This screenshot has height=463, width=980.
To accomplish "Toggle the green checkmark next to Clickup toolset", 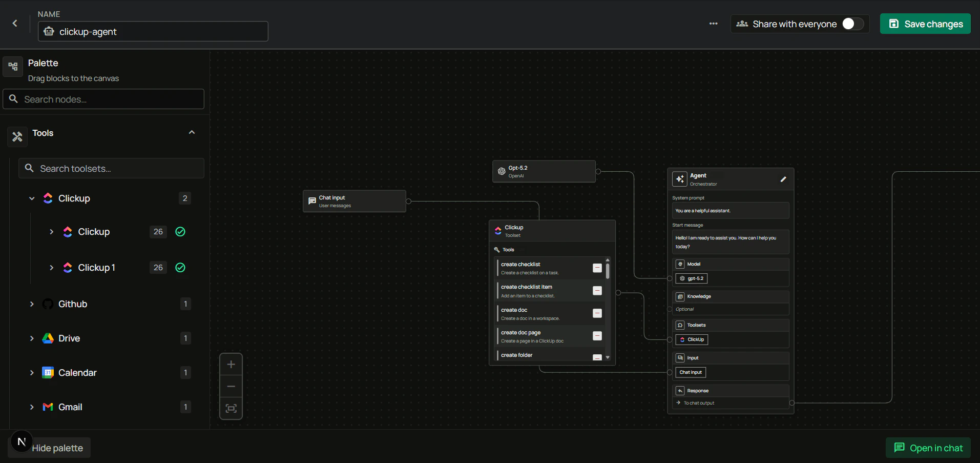I will point(180,232).
